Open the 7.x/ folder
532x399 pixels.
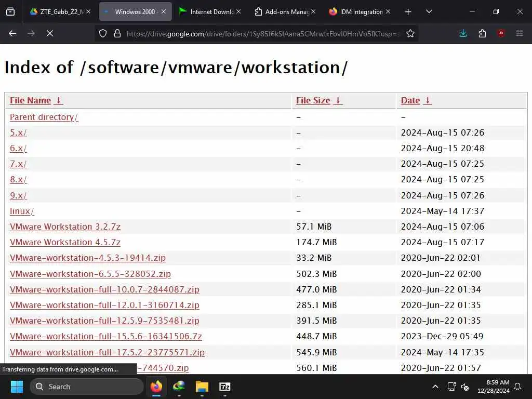tap(18, 164)
